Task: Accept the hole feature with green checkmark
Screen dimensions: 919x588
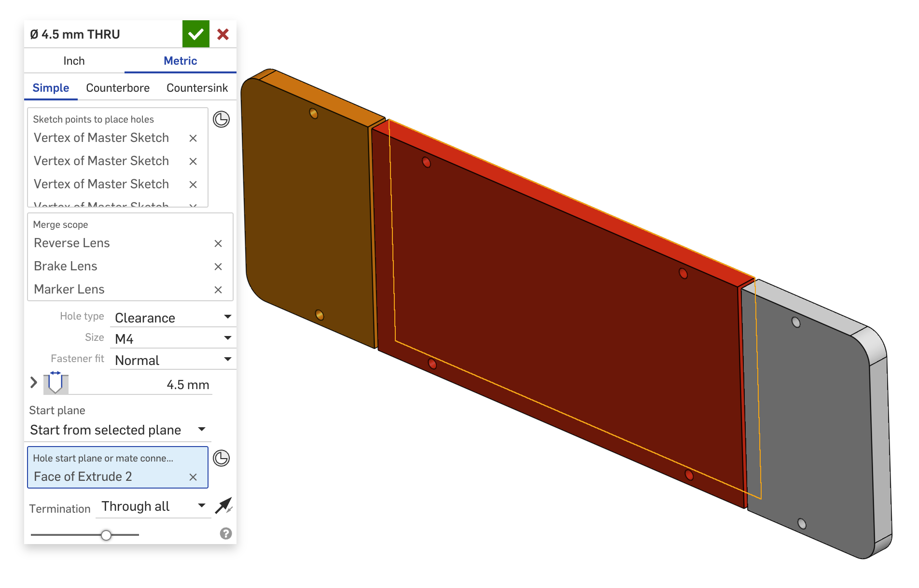Action: coord(195,34)
